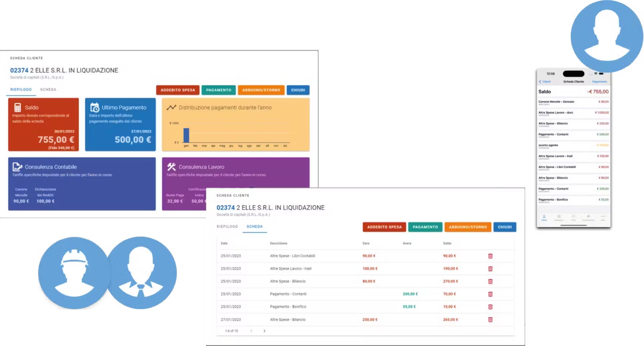Click the calendar icon on Ultimo Pagamento card
Viewport: 644px width, 346px height.
pos(95,107)
